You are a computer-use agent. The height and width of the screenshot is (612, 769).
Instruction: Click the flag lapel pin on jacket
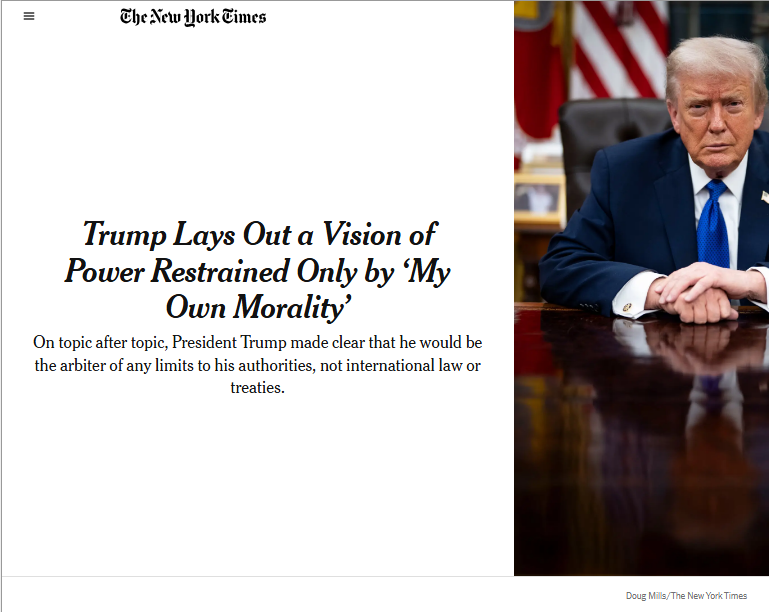point(763,197)
